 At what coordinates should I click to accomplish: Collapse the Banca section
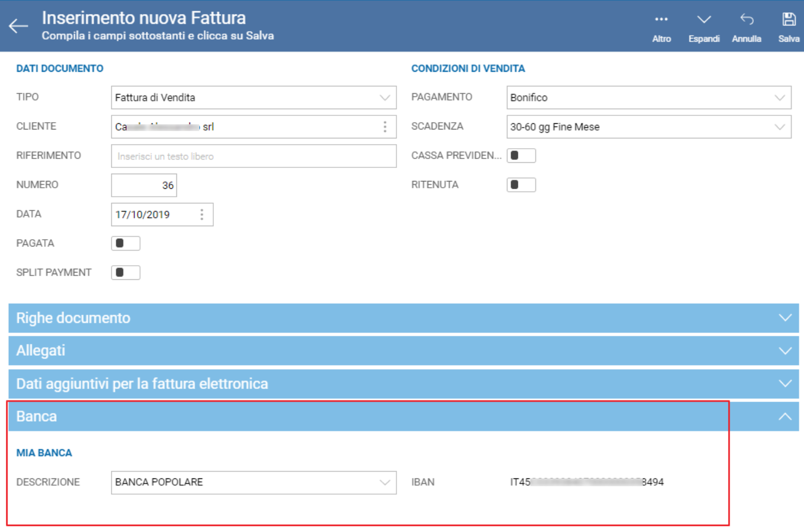403,417
